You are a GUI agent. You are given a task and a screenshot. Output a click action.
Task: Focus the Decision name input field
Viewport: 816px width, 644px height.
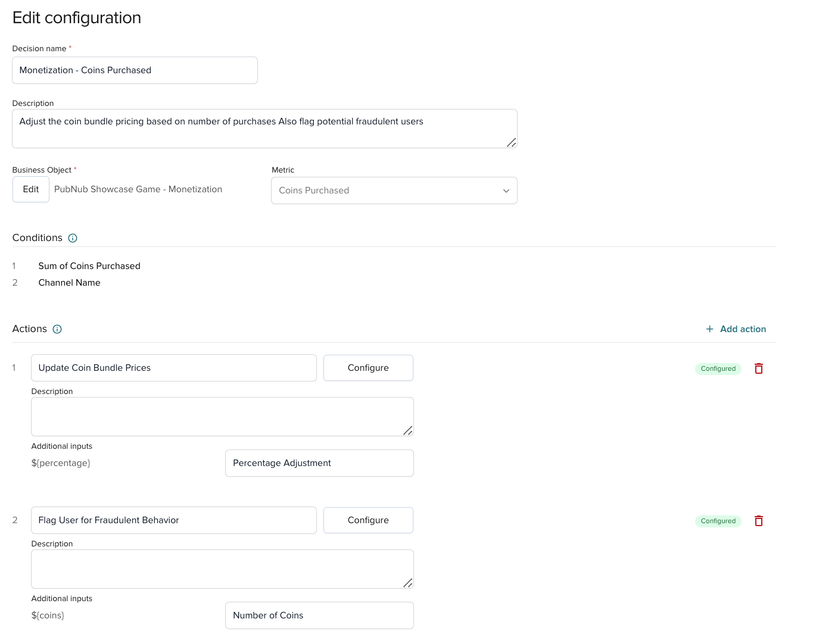[x=135, y=70]
